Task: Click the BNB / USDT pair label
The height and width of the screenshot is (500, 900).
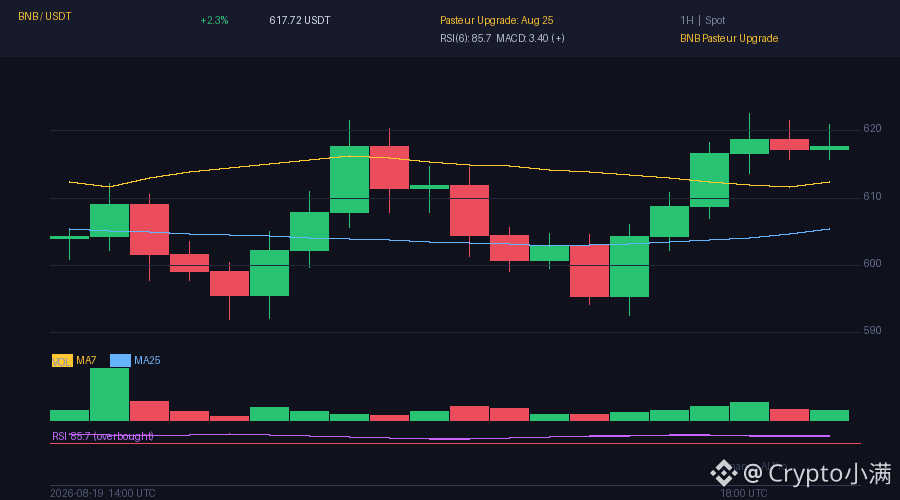Action: (45, 17)
